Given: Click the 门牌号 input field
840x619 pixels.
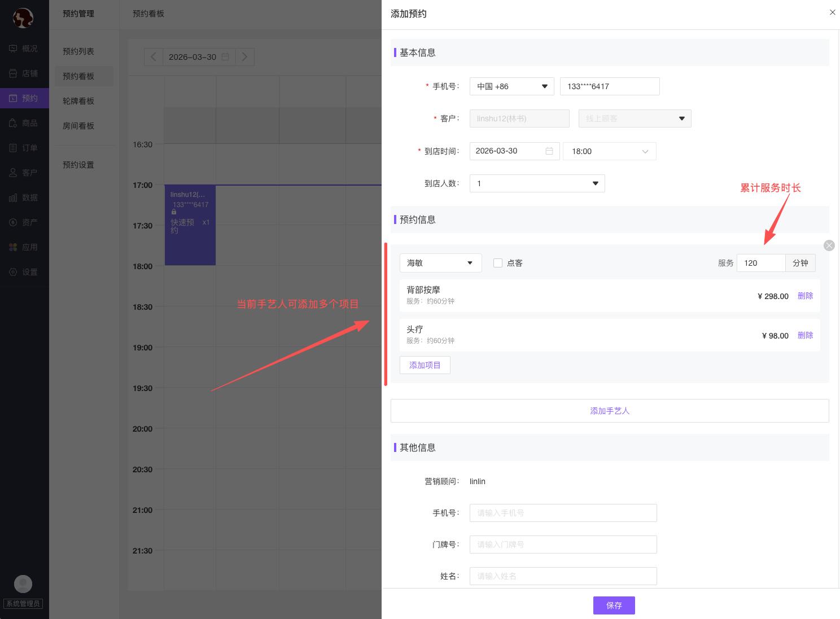Looking at the screenshot, I should tap(563, 545).
